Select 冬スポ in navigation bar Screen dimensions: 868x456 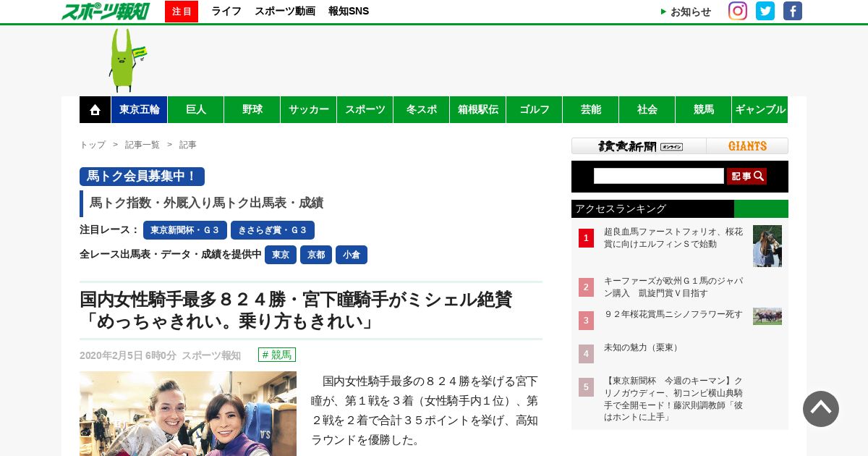(x=422, y=109)
